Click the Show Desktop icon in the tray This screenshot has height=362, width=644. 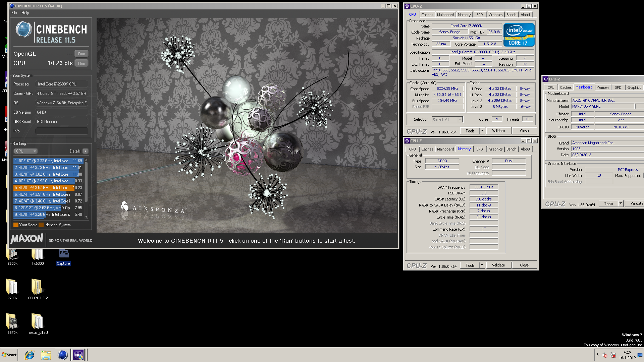point(640,355)
